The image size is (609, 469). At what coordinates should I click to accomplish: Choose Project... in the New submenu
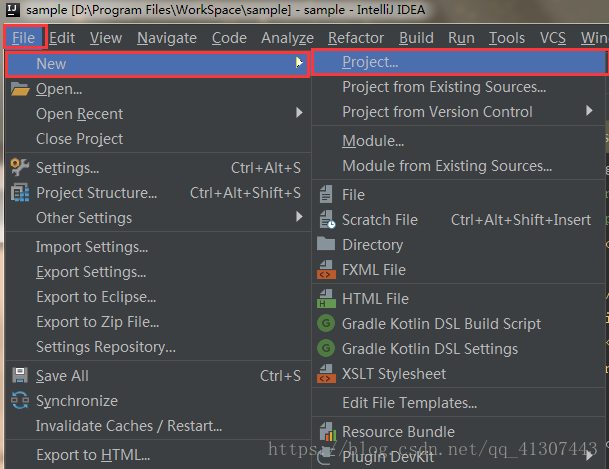(x=459, y=62)
